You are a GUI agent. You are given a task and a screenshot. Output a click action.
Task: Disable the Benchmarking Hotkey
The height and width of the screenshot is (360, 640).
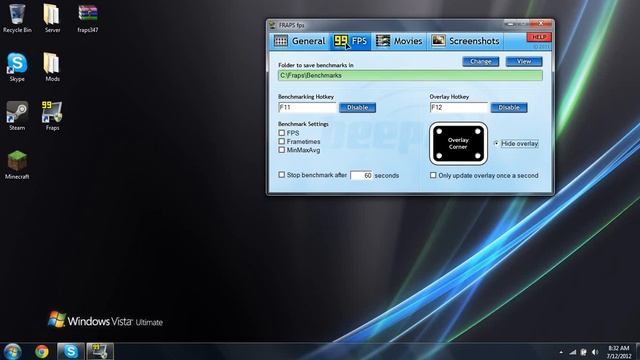pyautogui.click(x=358, y=108)
